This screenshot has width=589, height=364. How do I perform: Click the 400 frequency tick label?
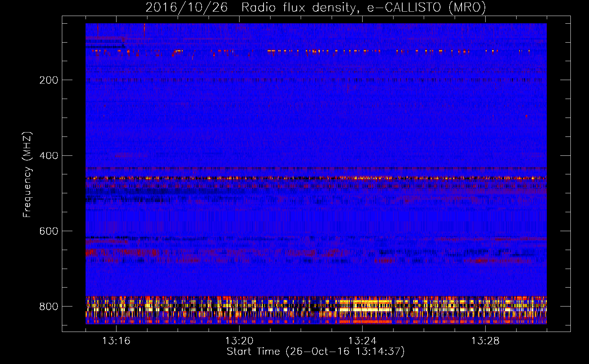[49, 156]
